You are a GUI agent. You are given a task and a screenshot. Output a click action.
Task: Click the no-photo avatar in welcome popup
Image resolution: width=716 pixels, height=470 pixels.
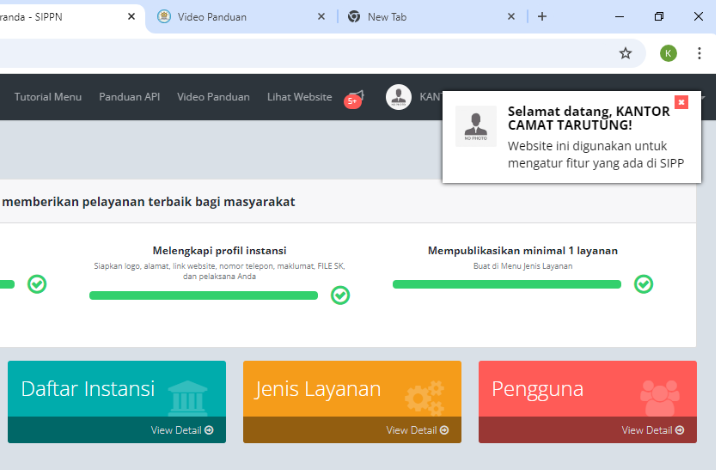(x=475, y=127)
